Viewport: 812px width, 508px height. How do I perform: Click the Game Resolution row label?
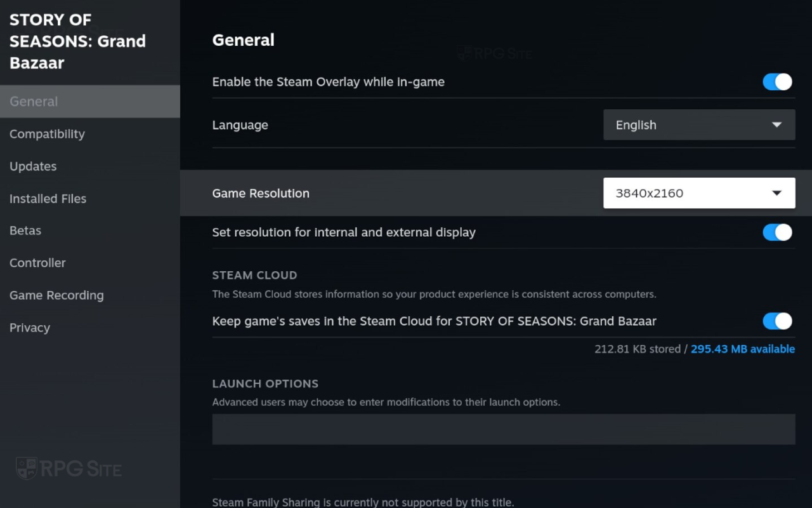[261, 194]
